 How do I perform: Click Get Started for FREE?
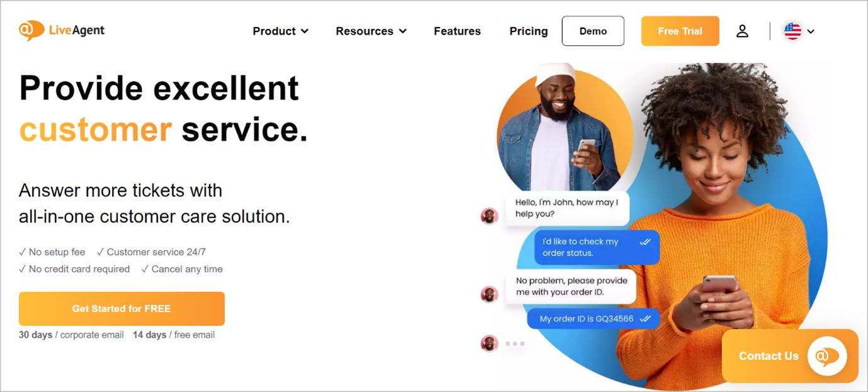121,308
